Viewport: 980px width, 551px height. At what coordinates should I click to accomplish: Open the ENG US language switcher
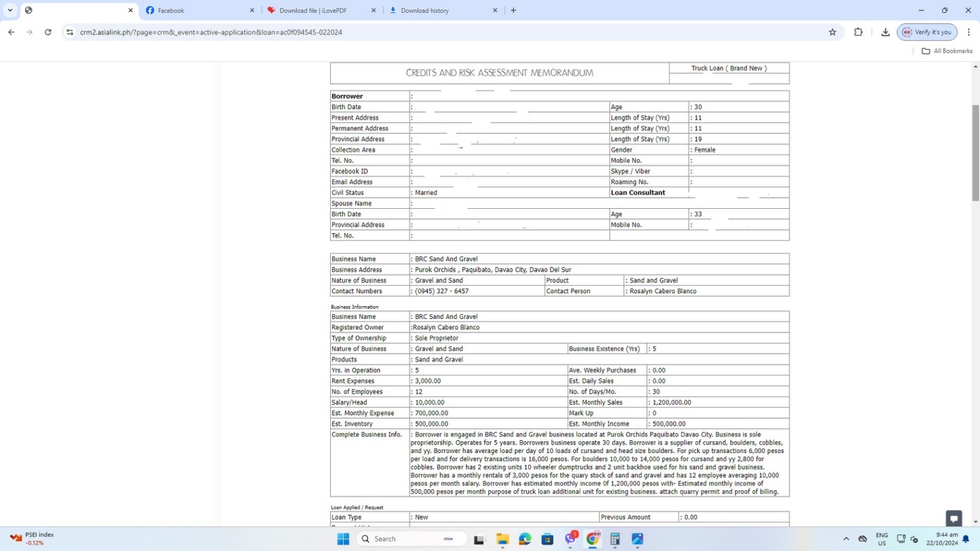pos(882,539)
